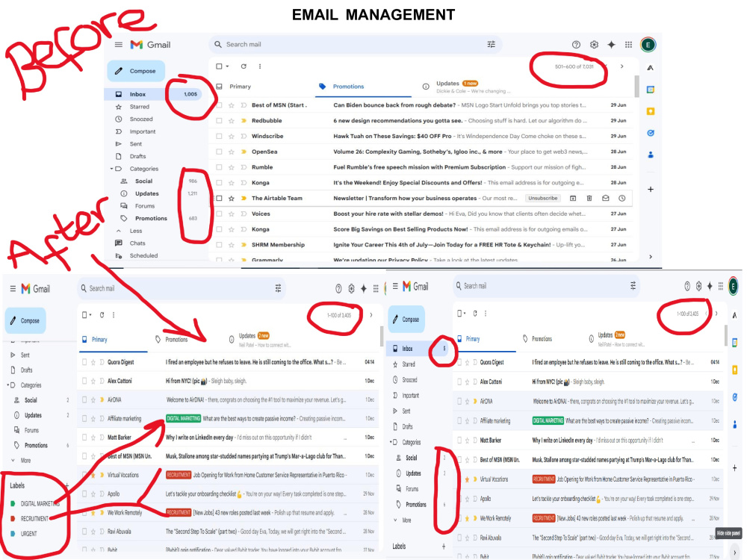Open Google Calendar in top side panel
The image size is (747, 560).
coord(651,90)
